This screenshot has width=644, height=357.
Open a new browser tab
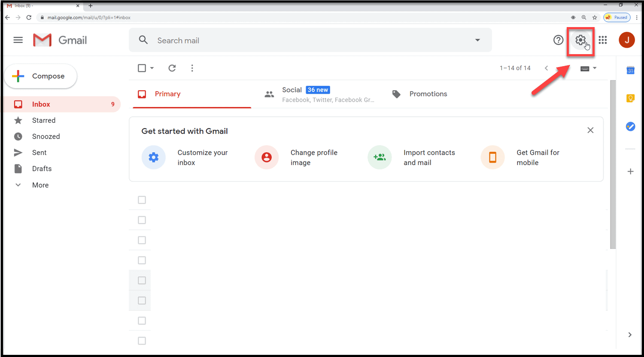pyautogui.click(x=91, y=6)
